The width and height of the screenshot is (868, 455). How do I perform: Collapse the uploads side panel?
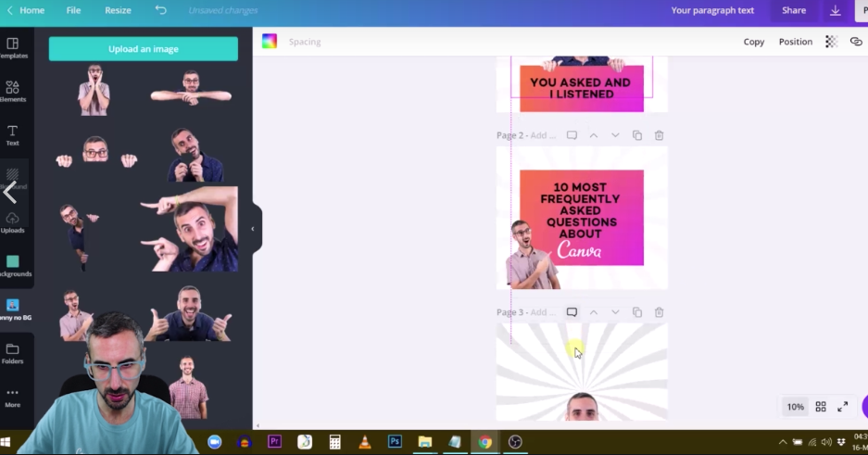[x=253, y=229]
